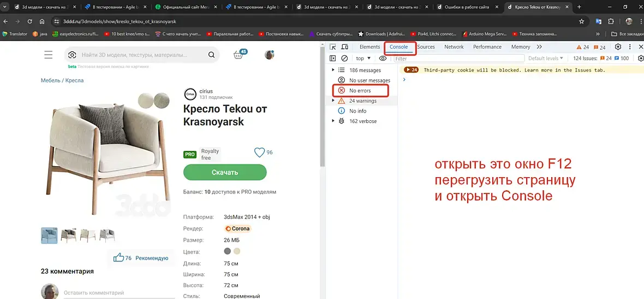
Task: Click the image search camera icon
Action: tap(72, 55)
